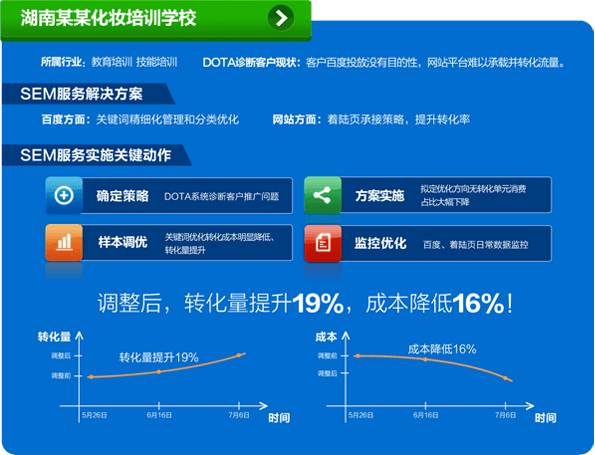Click the green arrow button in header
Image resolution: width=595 pixels, height=455 pixels.
(281, 18)
